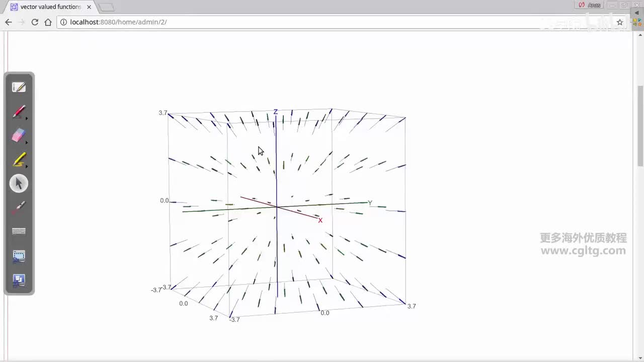Screen dimensions: 644x362
Task: Open the on-screen keyboard
Action: coord(19,231)
